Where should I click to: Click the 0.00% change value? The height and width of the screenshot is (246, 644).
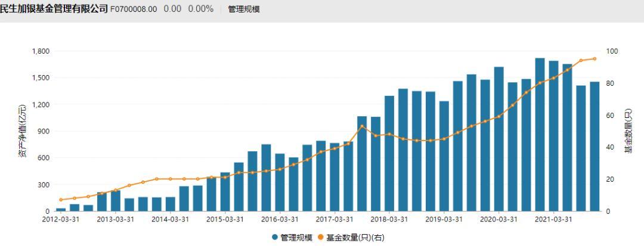coord(200,10)
